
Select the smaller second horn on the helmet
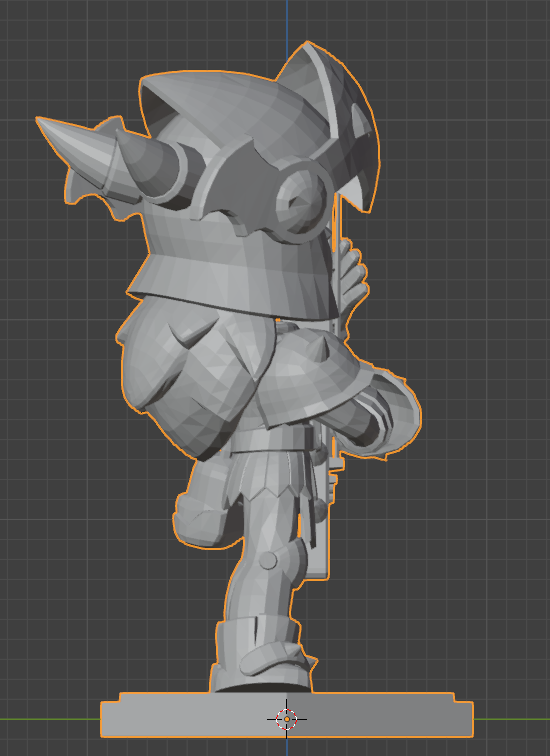click(x=150, y=166)
